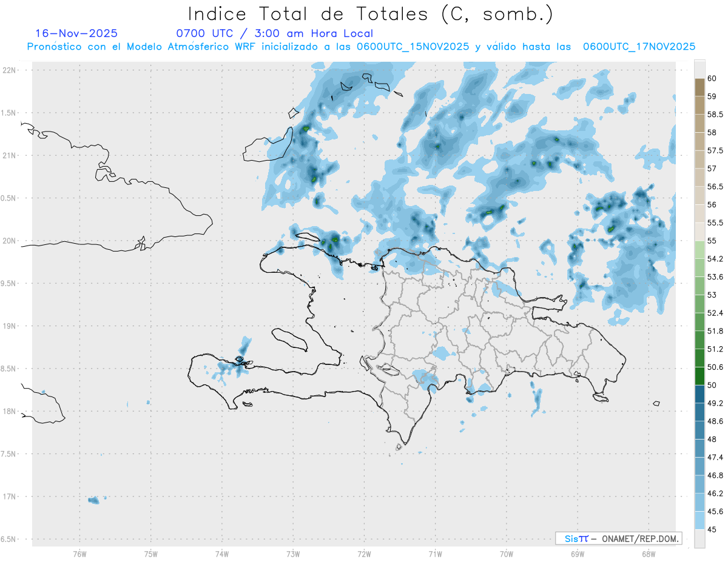Click the lightest blue 45-45.6 colorbar swatch
The height and width of the screenshot is (562, 728).
point(699,521)
